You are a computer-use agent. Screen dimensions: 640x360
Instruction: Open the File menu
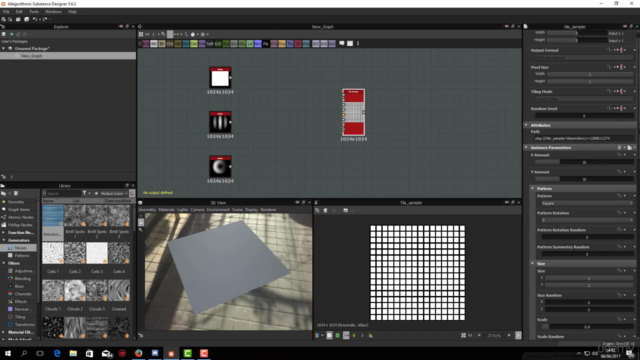click(7, 12)
